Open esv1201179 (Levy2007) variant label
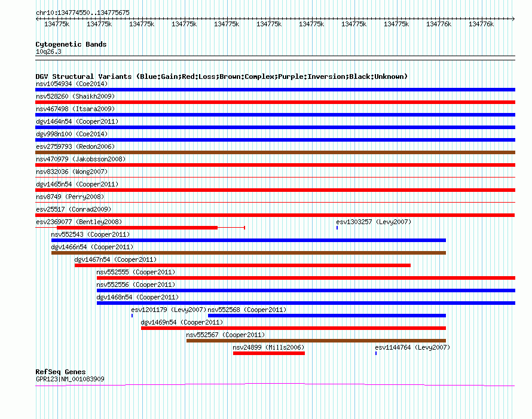 pos(169,310)
